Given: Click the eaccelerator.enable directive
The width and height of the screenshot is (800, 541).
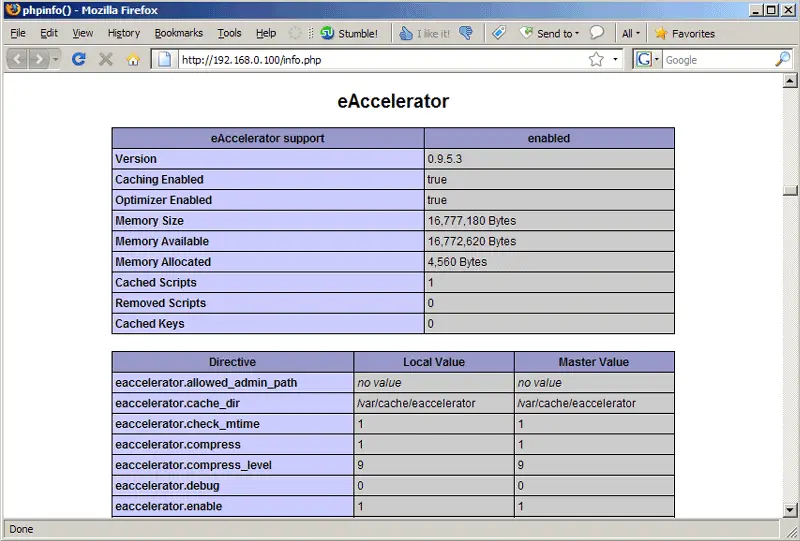Looking at the screenshot, I should click(x=168, y=506).
